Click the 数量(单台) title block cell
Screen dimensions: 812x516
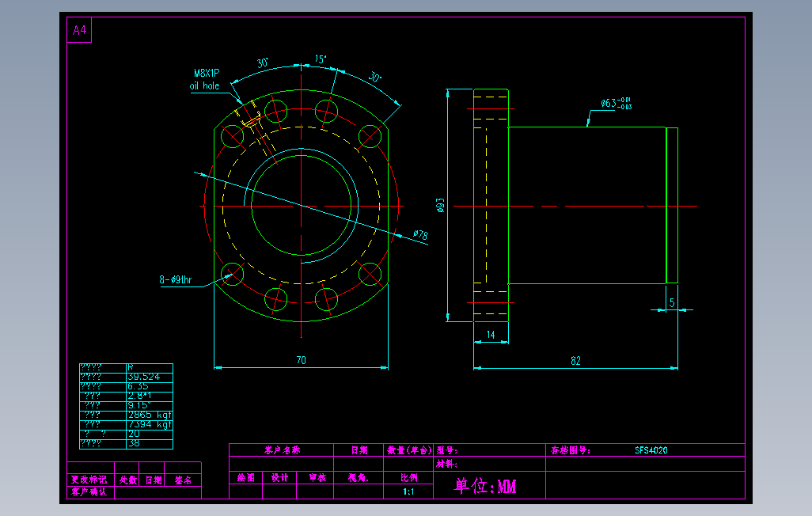click(408, 450)
